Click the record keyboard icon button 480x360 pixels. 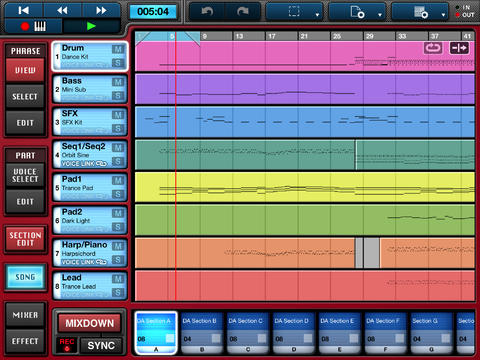click(33, 26)
